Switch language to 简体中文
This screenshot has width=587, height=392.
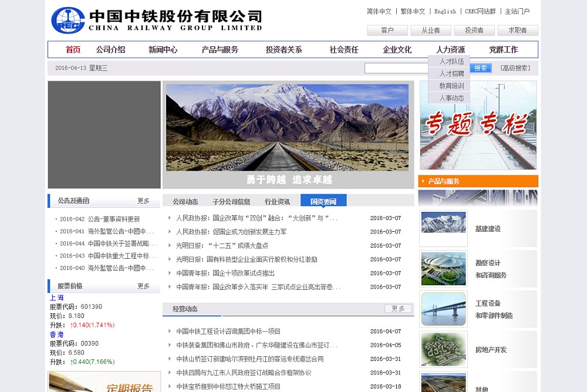[379, 11]
